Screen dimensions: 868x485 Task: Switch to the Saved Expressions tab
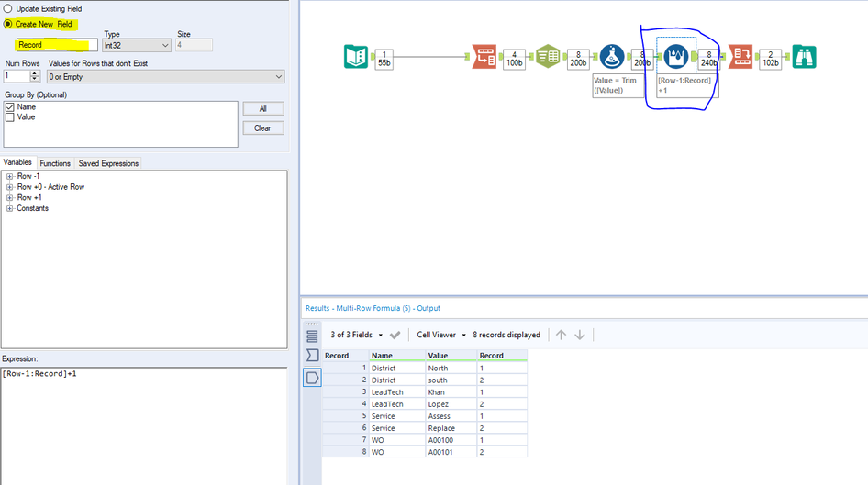(108, 163)
